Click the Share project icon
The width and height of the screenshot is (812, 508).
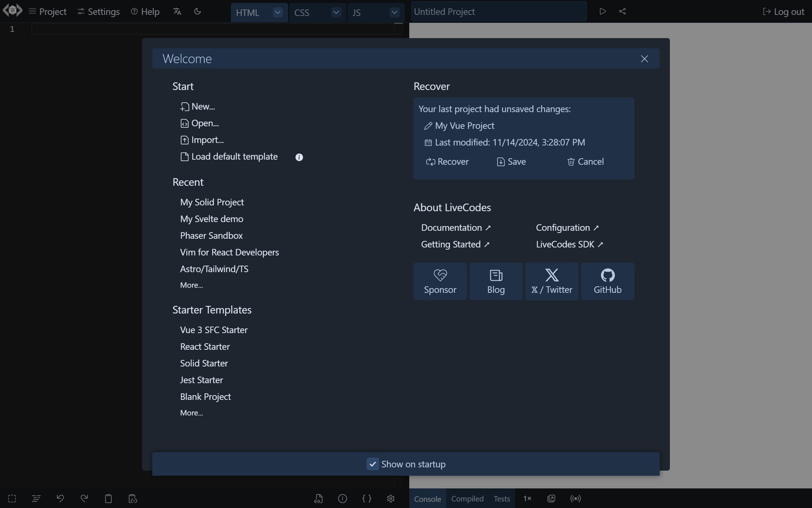tap(622, 12)
